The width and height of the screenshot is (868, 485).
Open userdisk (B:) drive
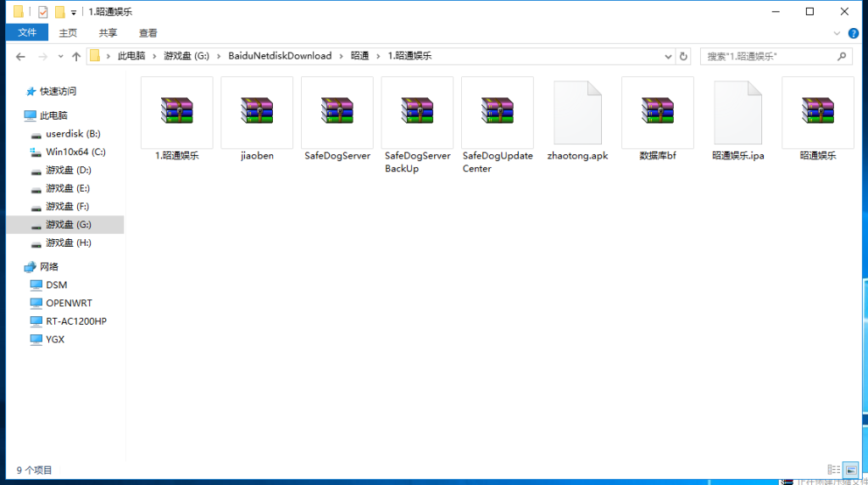(73, 134)
